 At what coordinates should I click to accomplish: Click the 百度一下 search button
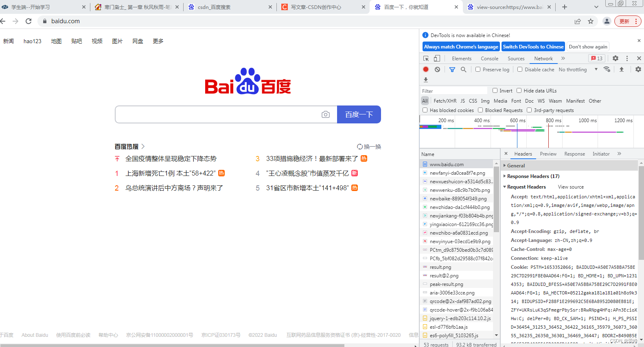359,114
